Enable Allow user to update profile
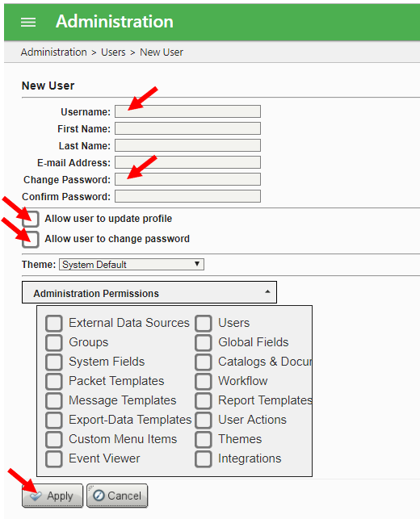This screenshot has height=519, width=420. [31, 219]
